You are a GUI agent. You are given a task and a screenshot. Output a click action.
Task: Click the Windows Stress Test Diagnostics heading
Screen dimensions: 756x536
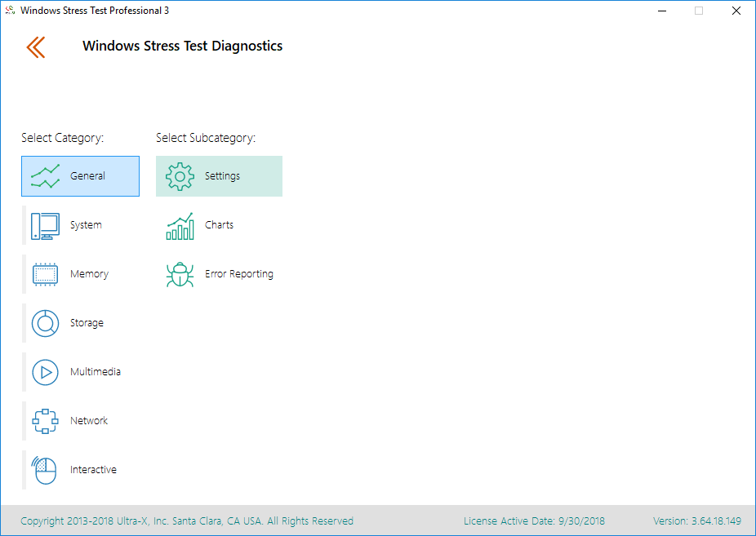(x=182, y=46)
